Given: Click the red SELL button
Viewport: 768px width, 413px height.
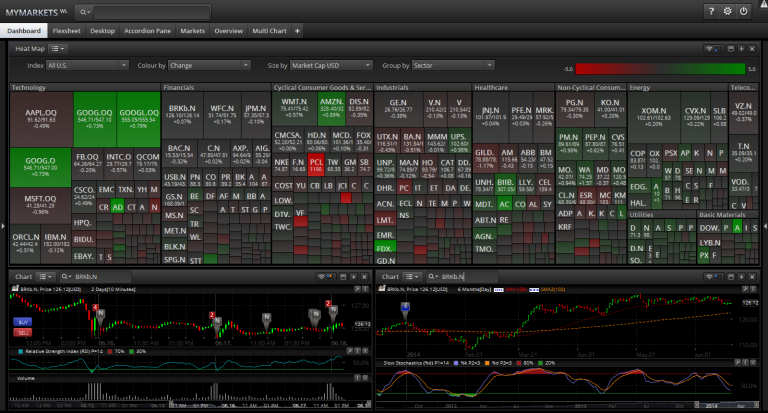Looking at the screenshot, I should (23, 333).
